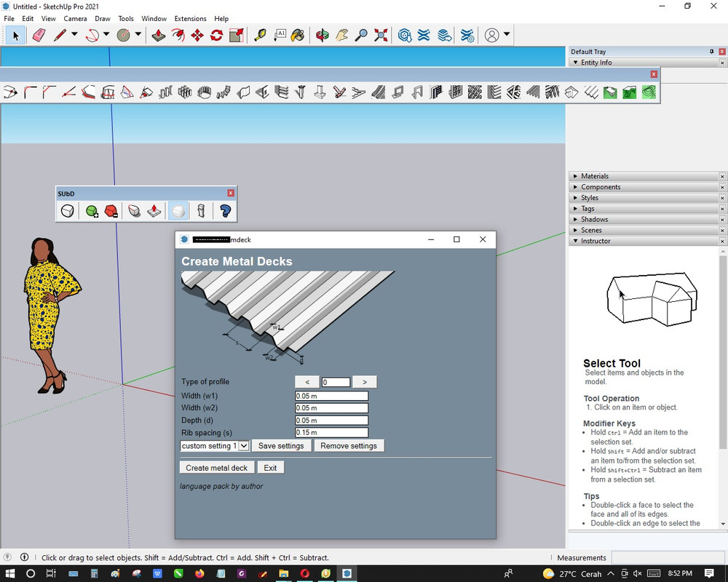This screenshot has height=582, width=728.
Task: Click the SUbD toggle subdivision cube icon
Action: click(67, 211)
